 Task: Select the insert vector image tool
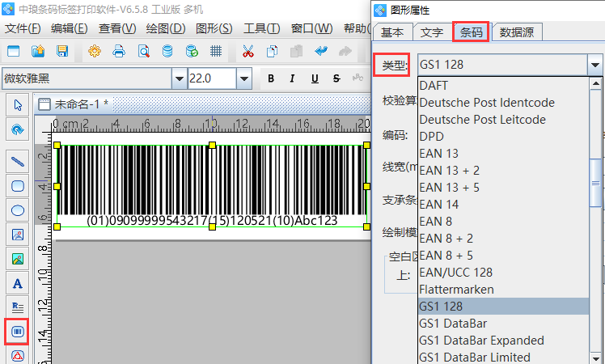(18, 235)
